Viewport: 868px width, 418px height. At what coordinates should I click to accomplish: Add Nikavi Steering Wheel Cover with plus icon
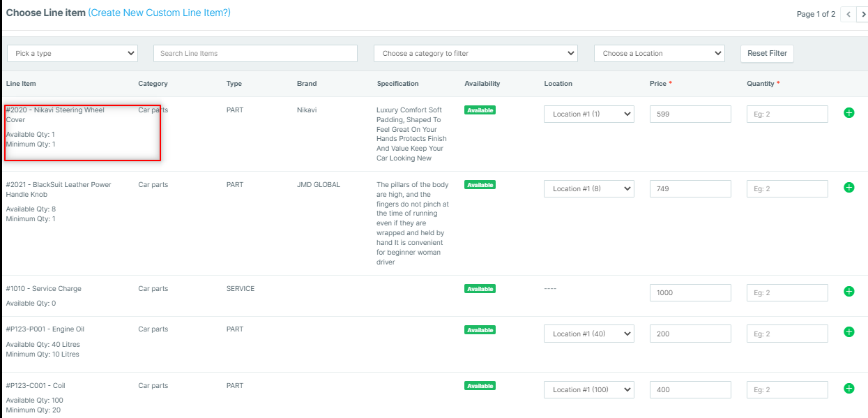click(848, 112)
